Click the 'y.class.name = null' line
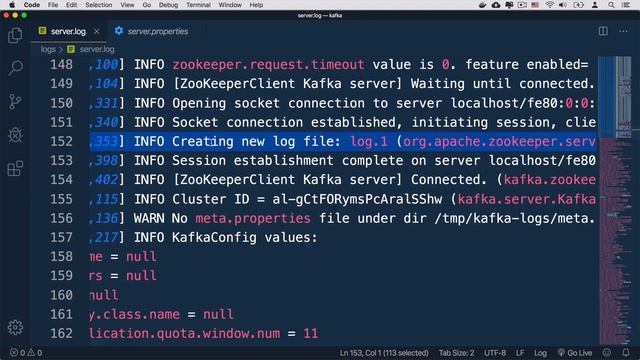640x360 pixels. (x=161, y=314)
